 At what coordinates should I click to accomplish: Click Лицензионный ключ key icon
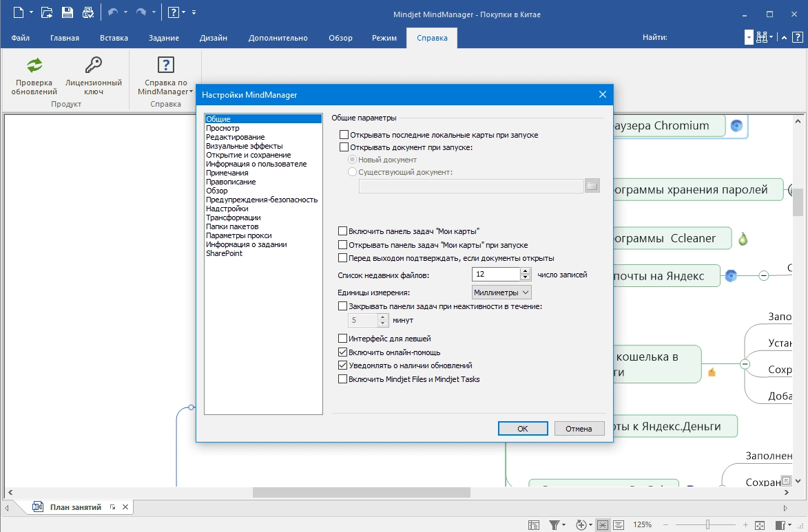pyautogui.click(x=93, y=65)
